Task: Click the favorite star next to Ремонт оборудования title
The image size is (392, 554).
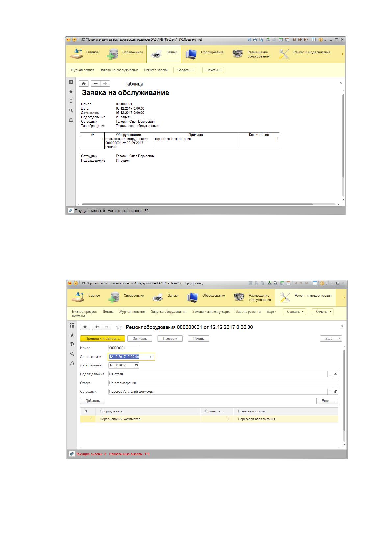Action: click(119, 327)
